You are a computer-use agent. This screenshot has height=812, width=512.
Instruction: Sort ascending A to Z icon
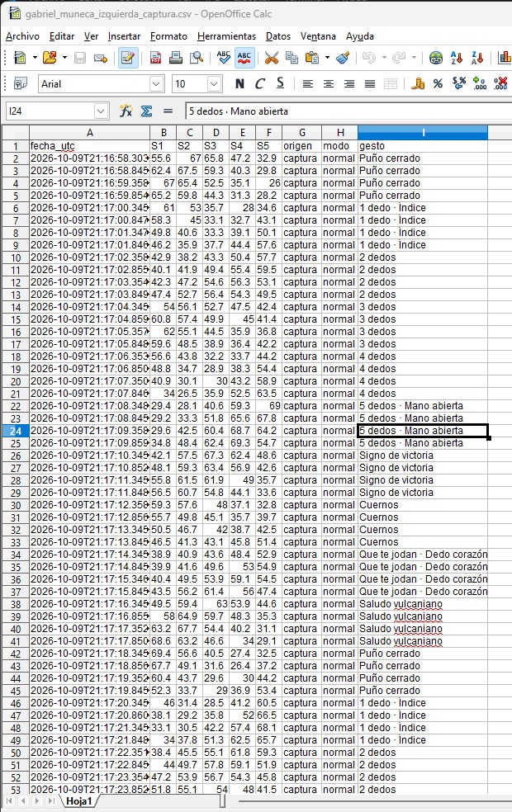457,58
